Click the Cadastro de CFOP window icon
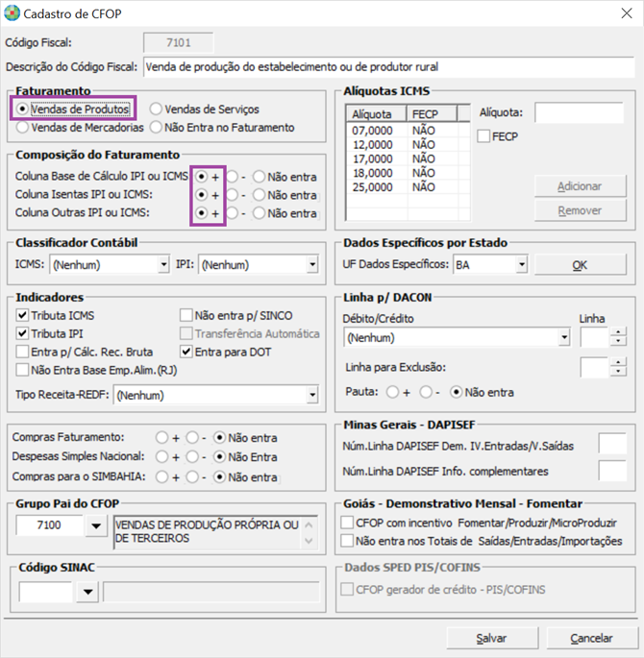644x658 pixels. (x=12, y=13)
